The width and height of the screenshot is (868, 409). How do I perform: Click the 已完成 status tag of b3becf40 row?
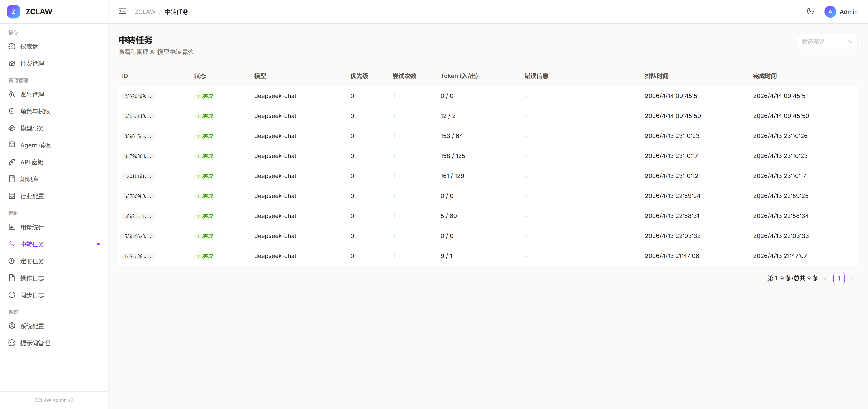205,116
